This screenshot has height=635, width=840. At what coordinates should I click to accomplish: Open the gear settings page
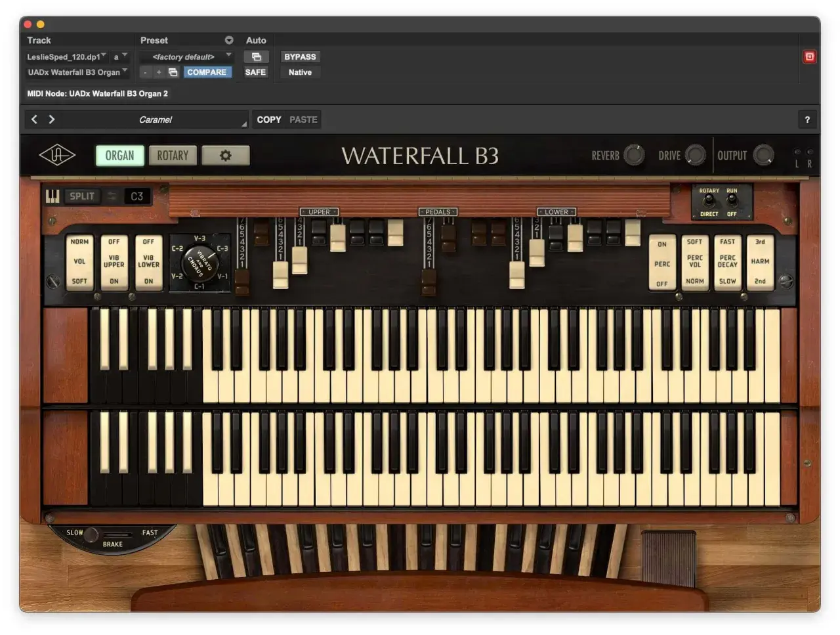pos(226,156)
